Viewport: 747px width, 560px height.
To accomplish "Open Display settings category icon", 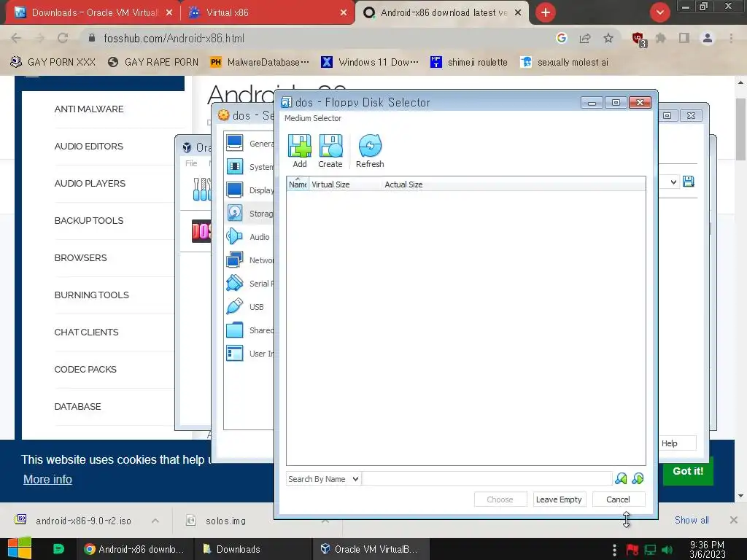I will 234,190.
